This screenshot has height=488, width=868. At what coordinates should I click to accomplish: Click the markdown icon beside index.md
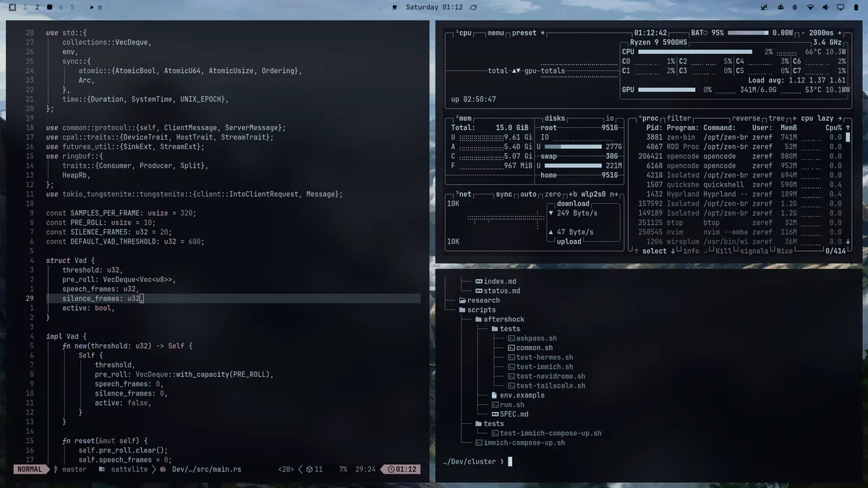click(479, 281)
